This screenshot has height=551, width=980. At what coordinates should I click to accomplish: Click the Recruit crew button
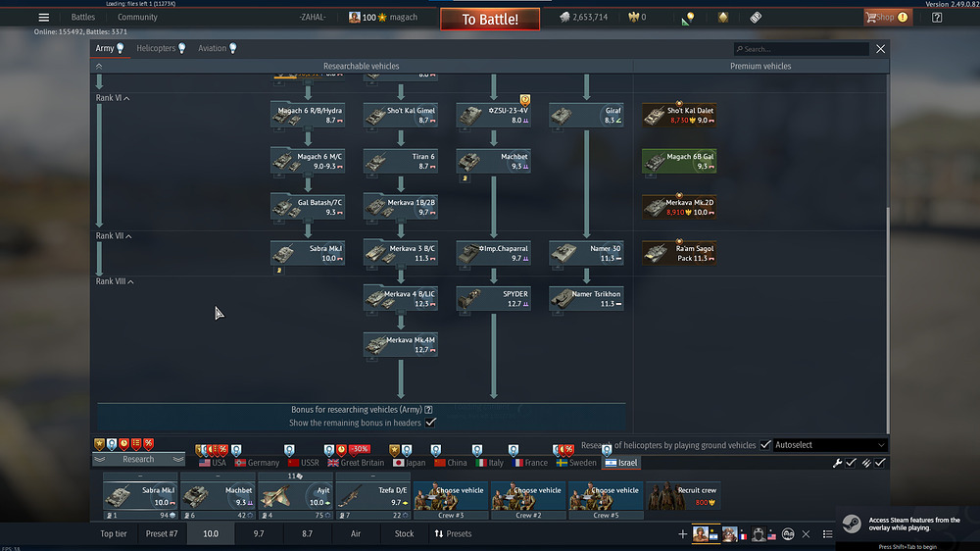pos(682,495)
